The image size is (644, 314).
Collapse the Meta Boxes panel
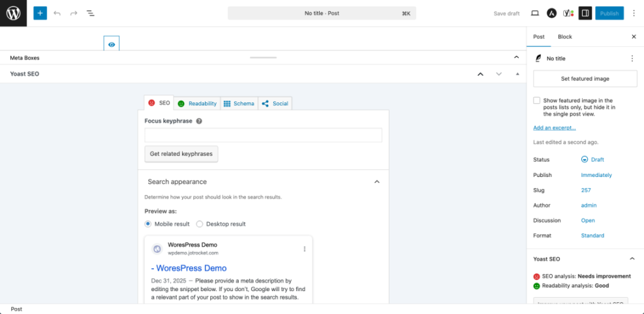point(517,57)
